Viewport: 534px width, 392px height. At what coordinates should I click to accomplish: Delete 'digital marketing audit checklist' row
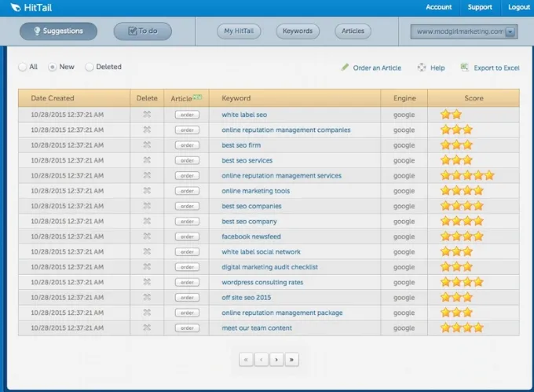(x=147, y=266)
